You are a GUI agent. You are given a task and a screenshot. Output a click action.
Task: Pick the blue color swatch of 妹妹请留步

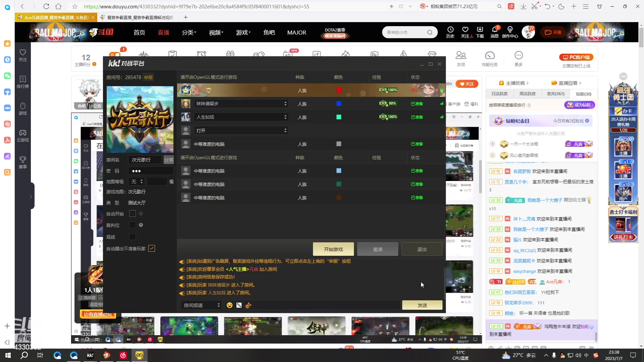tap(339, 104)
